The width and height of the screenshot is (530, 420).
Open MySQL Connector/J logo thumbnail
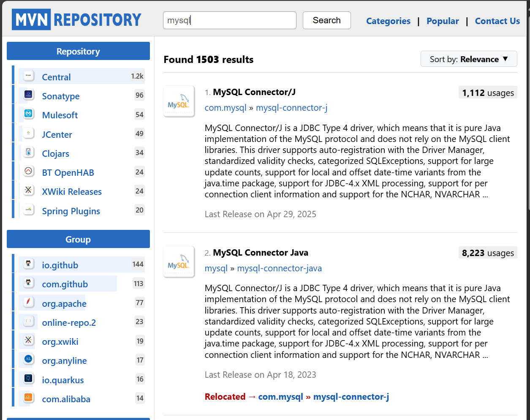[x=179, y=101]
